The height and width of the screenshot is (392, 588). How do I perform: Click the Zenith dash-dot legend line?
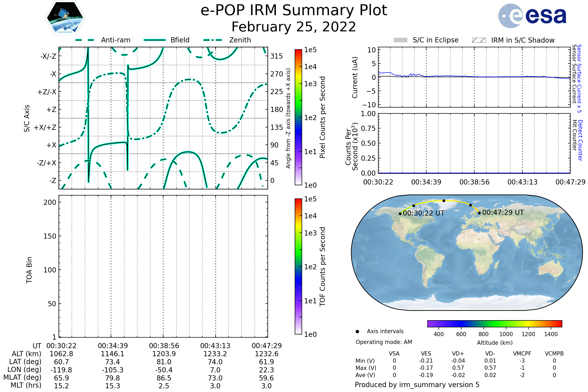(213, 40)
